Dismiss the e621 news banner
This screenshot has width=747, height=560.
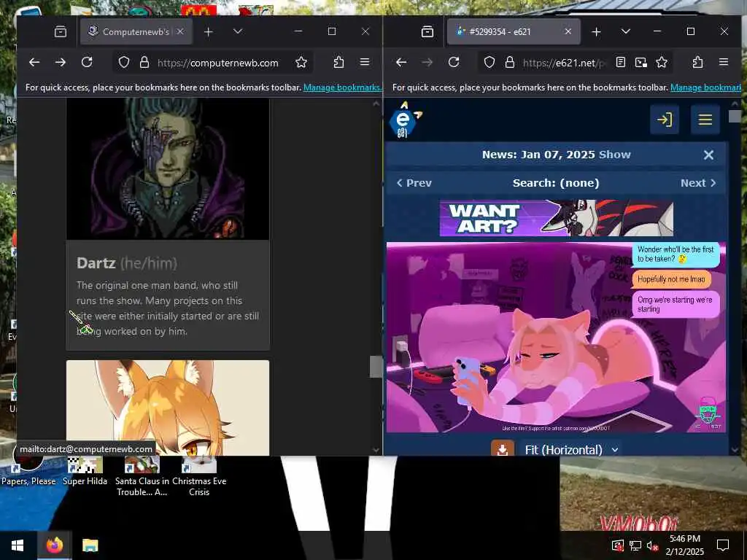708,155
